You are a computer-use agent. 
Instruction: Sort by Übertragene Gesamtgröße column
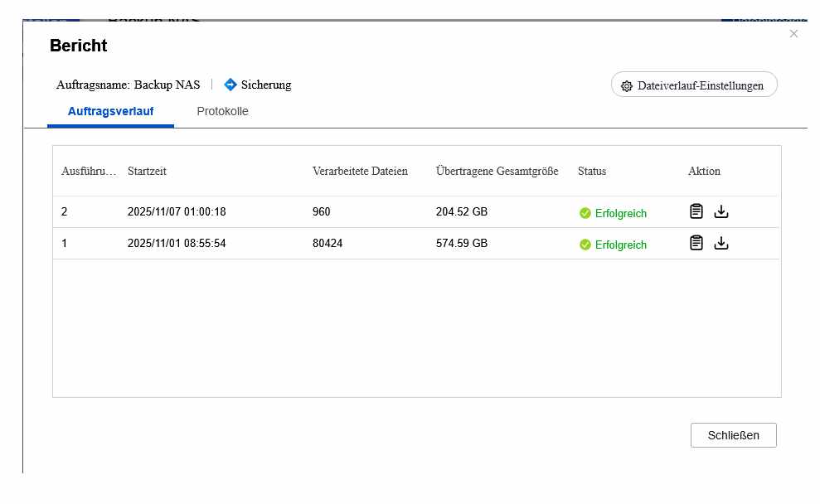pos(497,172)
